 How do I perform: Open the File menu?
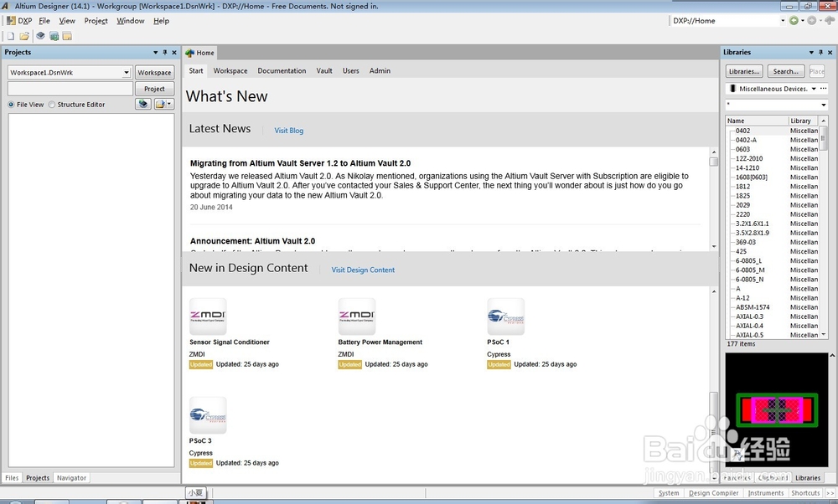(x=44, y=21)
